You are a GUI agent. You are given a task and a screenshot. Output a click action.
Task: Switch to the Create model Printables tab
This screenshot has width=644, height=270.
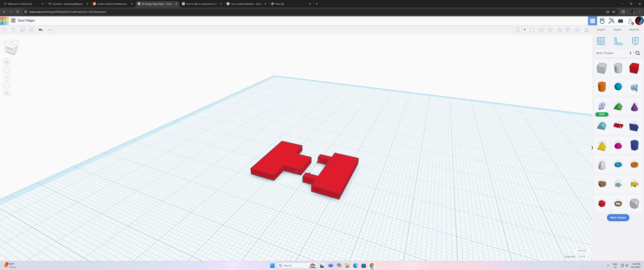(113, 4)
